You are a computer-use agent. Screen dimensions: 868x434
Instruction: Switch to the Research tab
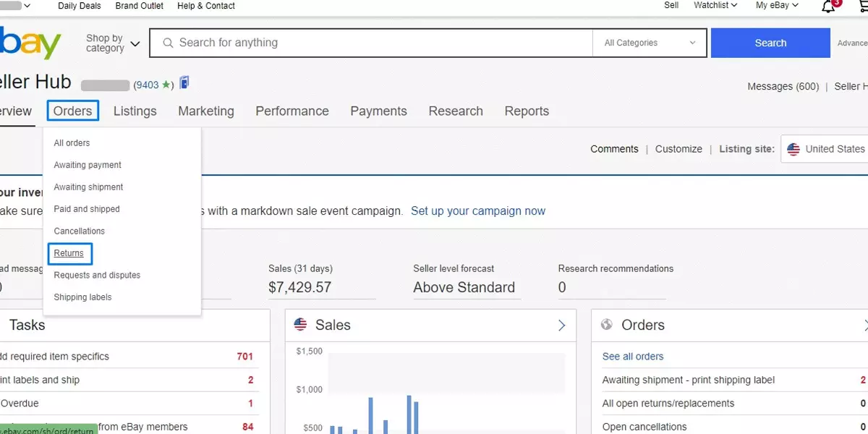point(456,111)
